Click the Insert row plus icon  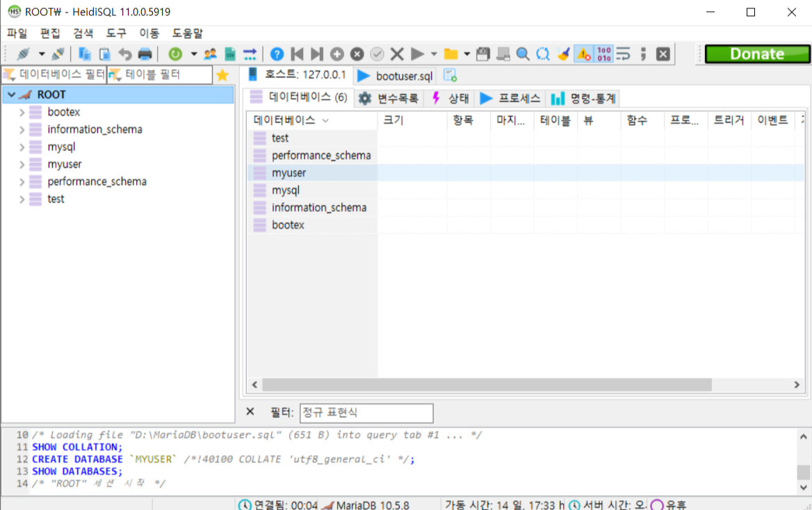click(337, 54)
